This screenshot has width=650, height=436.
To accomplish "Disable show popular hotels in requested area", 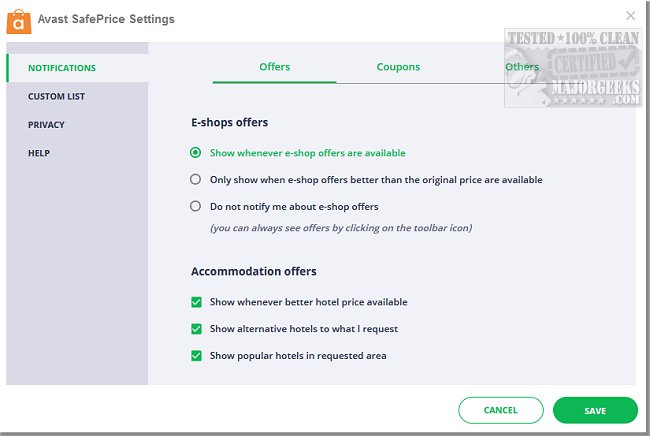I will click(196, 356).
